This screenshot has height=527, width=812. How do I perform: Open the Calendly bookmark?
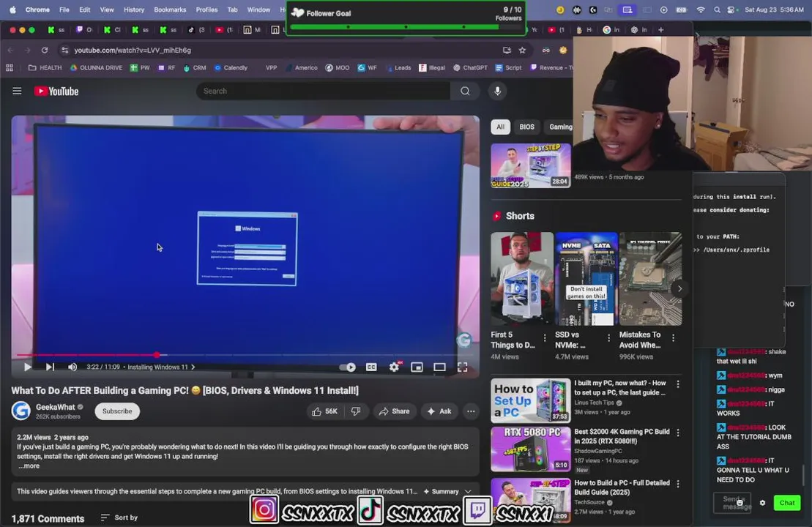(x=231, y=68)
